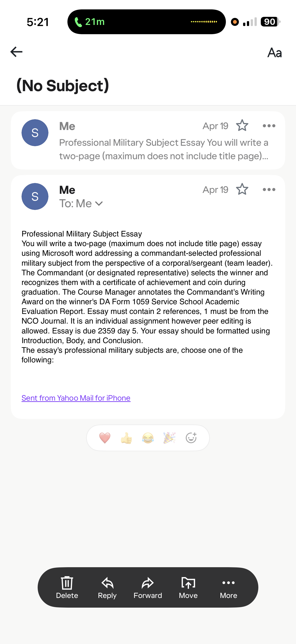Open the add-reaction emoji picker
296x644 pixels.
(x=191, y=438)
